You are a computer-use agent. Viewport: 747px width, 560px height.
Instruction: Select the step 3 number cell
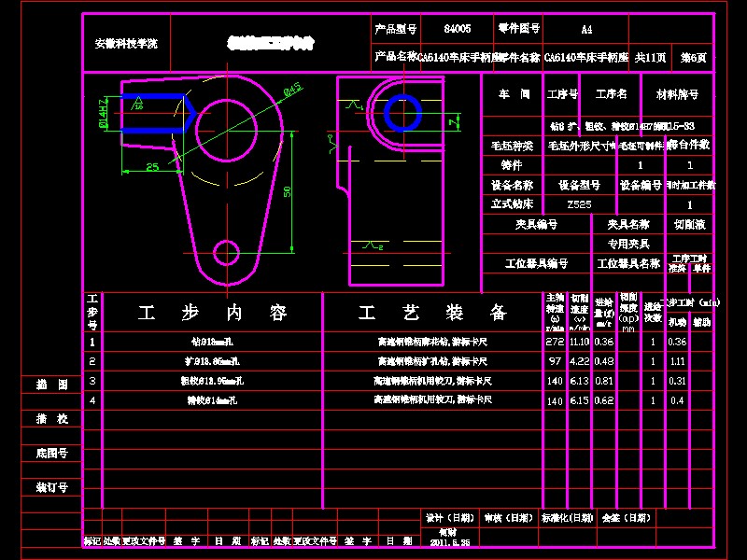click(x=92, y=381)
